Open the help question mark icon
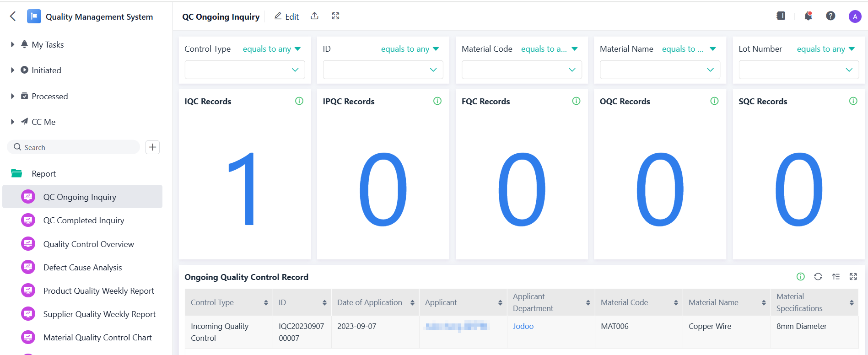Viewport: 868px width, 355px height. (830, 16)
